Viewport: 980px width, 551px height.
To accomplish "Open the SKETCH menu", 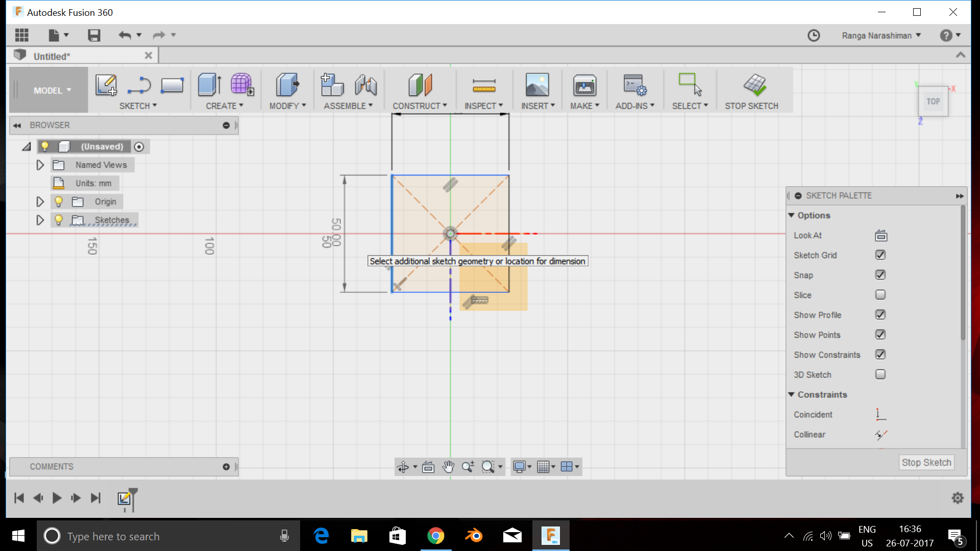I will pos(138,106).
